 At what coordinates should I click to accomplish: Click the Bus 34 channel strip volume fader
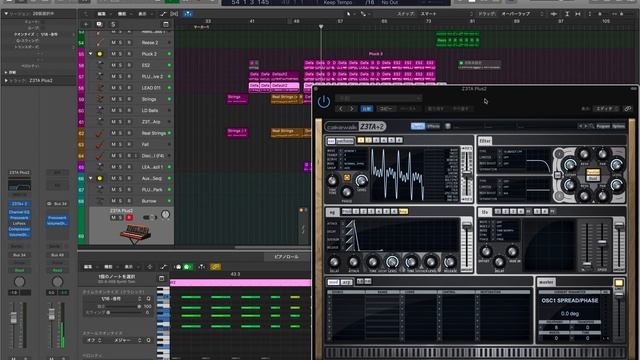(51, 314)
